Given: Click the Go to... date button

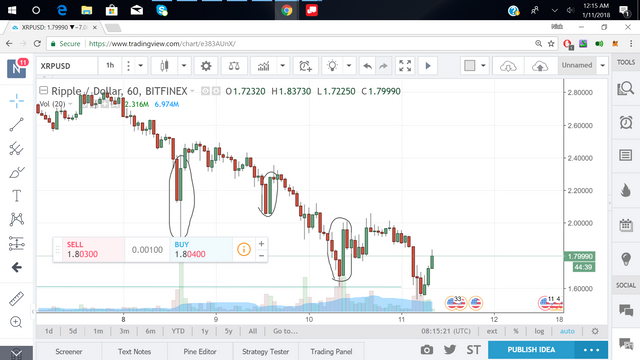Looking at the screenshot, I should (285, 331).
